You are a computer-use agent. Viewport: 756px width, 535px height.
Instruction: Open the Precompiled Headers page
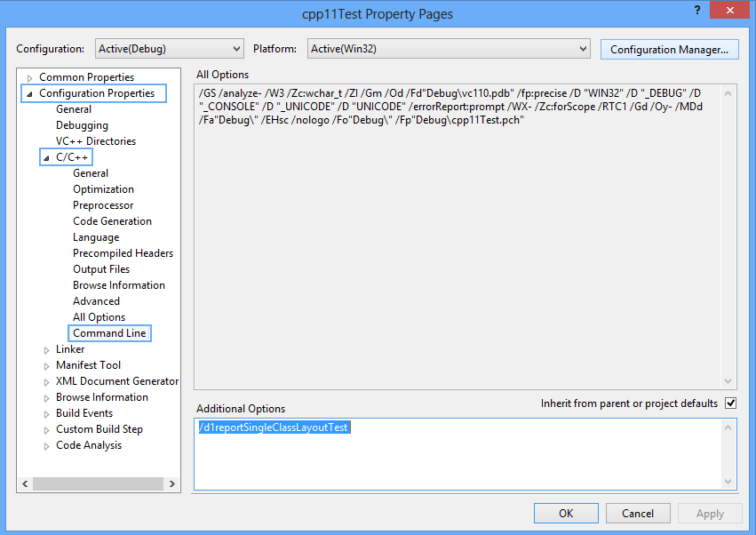click(123, 253)
